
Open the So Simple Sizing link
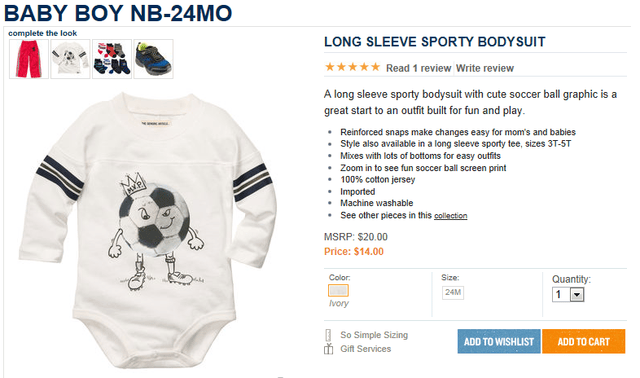[374, 335]
